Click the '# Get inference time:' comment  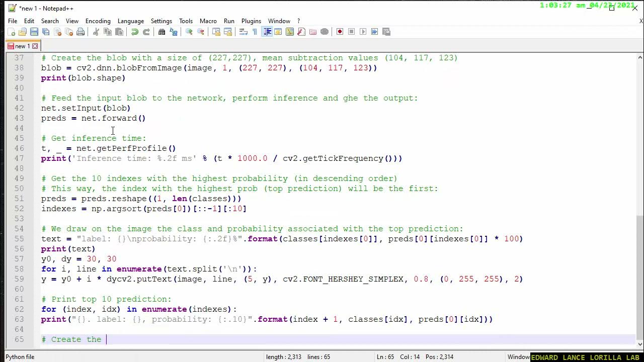pyautogui.click(x=94, y=138)
